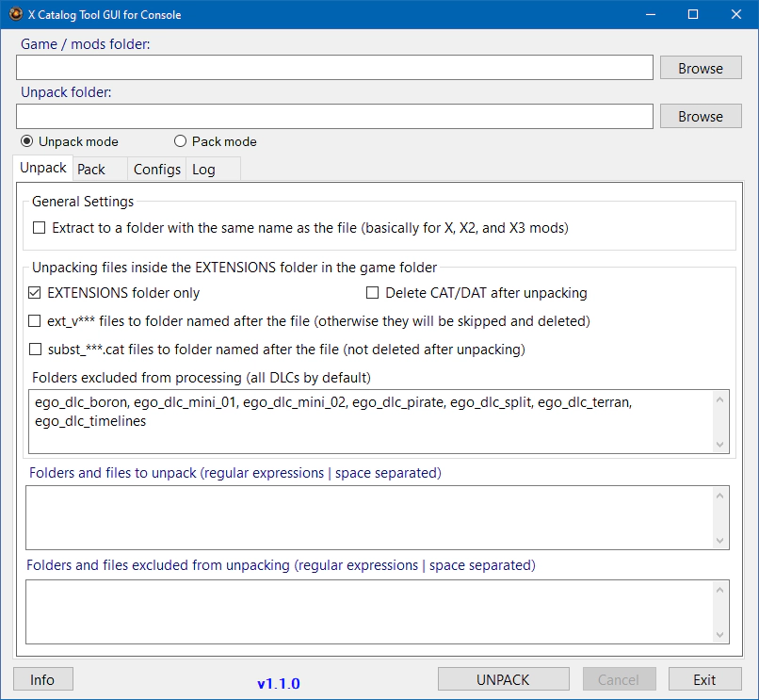
Task: Enable Delete CAT/DAT after unpacking
Action: 373,293
